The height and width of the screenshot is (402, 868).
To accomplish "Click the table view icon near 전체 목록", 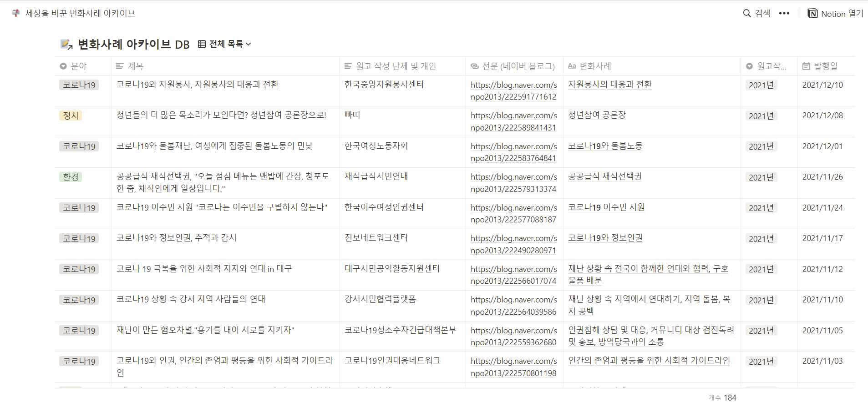I will [x=202, y=44].
